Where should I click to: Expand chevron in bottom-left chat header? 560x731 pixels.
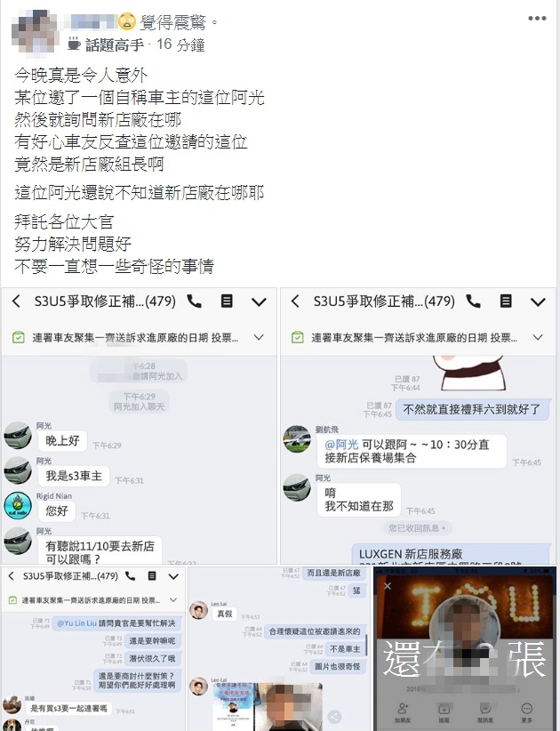coord(173,576)
